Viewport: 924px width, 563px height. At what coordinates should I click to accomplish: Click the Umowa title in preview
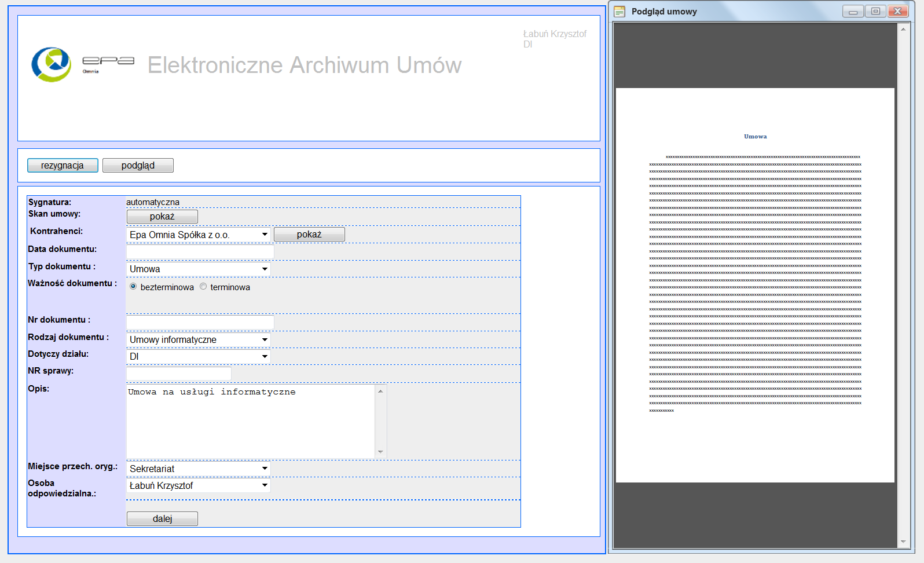pyautogui.click(x=756, y=137)
